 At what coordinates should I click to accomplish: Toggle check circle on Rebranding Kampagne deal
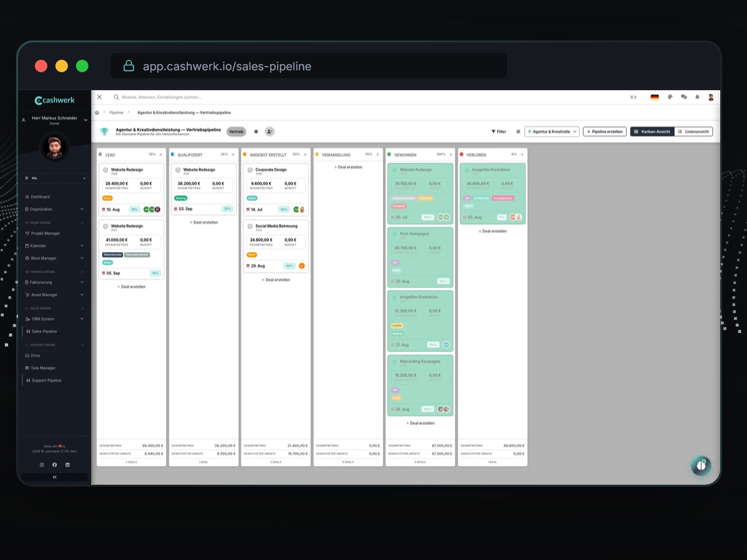[x=395, y=362]
